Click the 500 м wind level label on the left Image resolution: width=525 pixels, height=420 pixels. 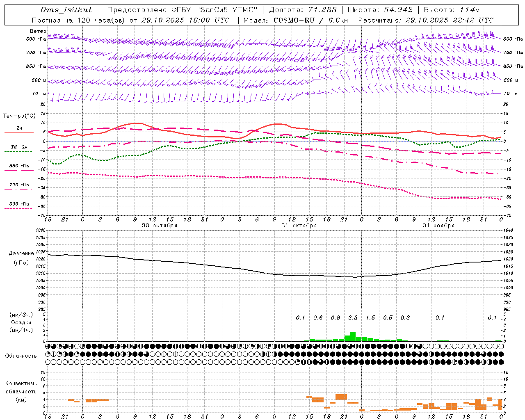39,80
